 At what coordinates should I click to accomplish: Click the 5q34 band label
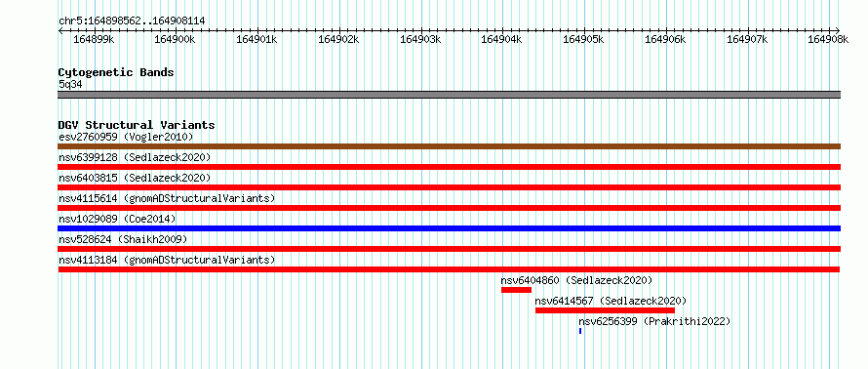tap(70, 85)
